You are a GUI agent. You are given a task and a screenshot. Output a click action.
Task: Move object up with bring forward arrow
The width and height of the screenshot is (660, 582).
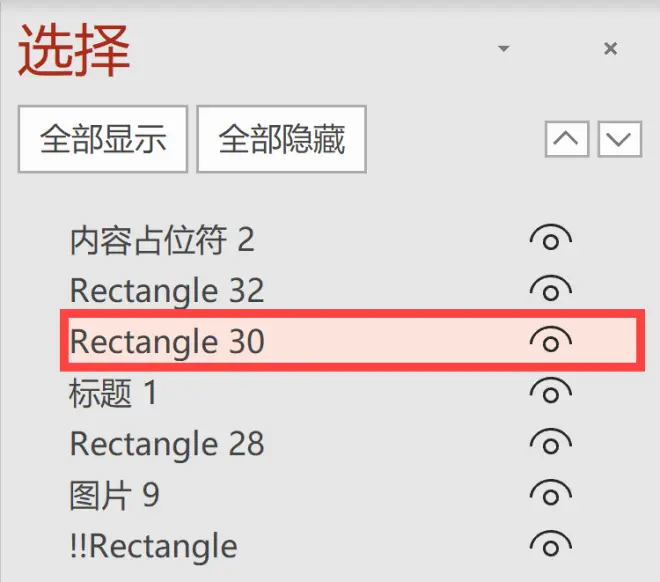click(567, 139)
